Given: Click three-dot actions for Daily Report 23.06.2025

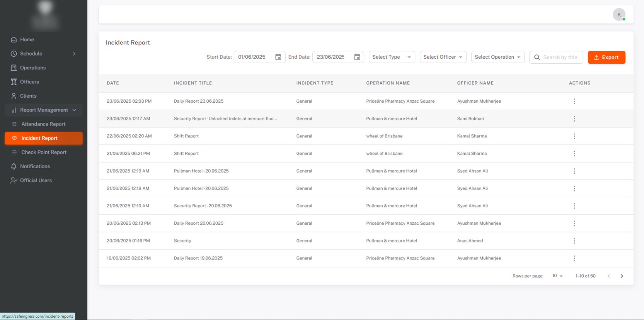Looking at the screenshot, I should (x=574, y=101).
